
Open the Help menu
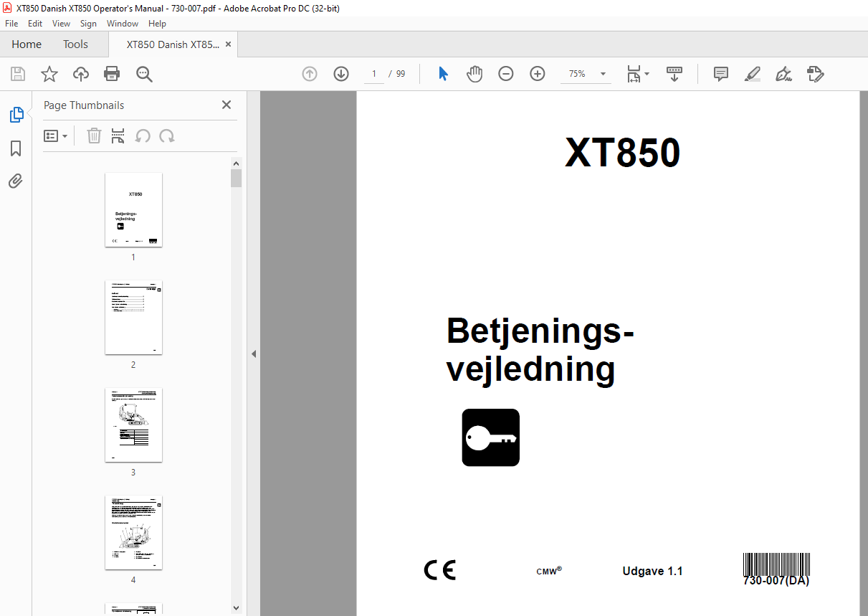(157, 24)
